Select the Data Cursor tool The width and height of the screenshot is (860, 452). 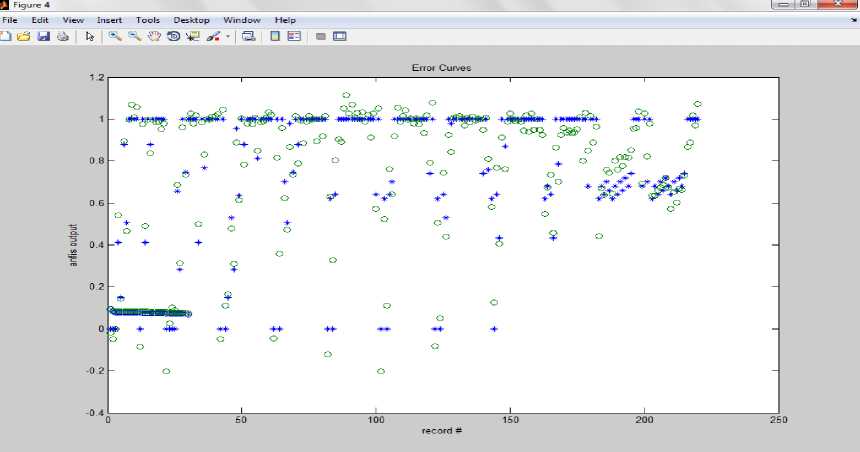click(193, 37)
